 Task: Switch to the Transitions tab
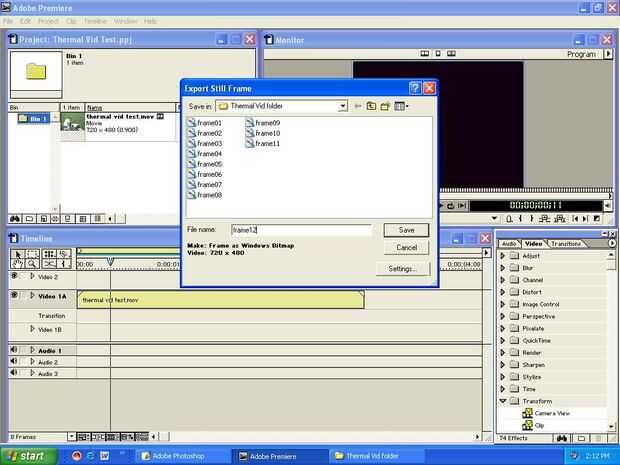(x=566, y=244)
